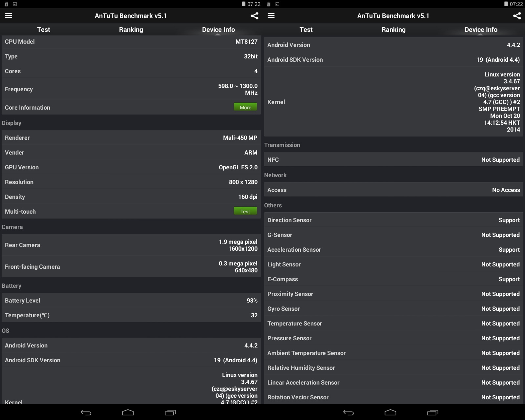
Task: Tap AnTuTu Benchmark v5.1 title in left screen
Action: pyautogui.click(x=131, y=16)
